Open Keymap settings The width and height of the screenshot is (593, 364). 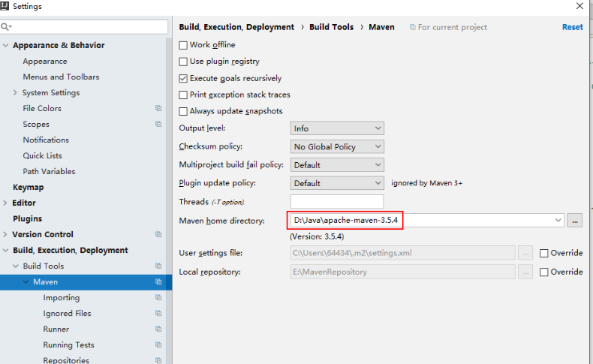click(x=29, y=188)
